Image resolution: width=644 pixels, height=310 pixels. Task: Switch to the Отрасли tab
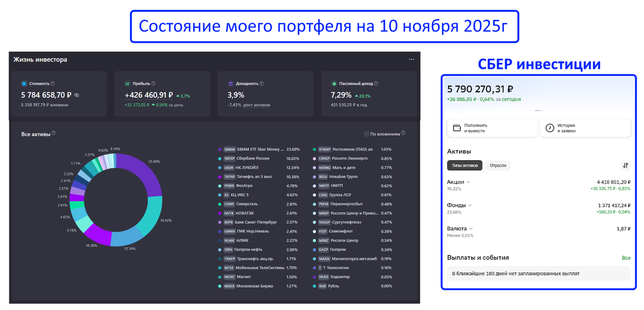tap(498, 165)
